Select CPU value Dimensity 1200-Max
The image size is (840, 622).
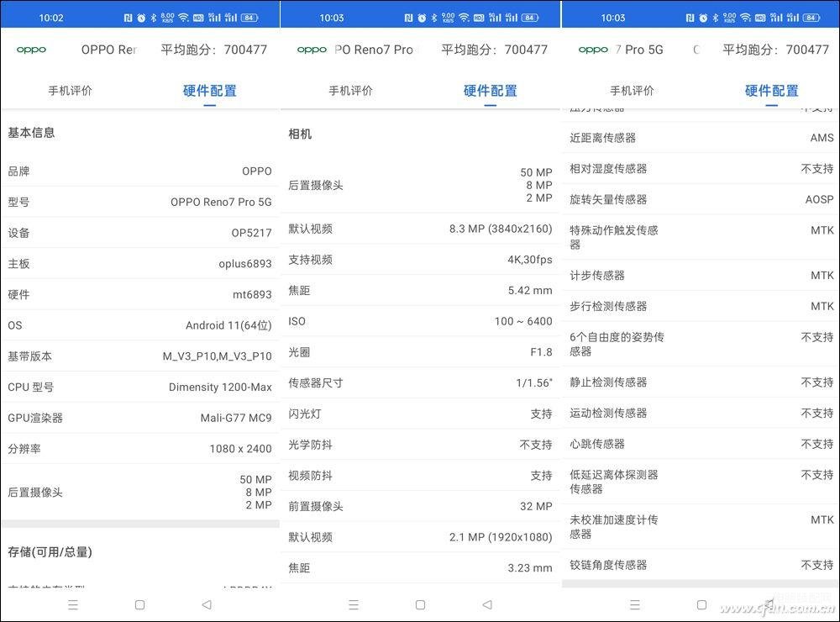pos(220,387)
